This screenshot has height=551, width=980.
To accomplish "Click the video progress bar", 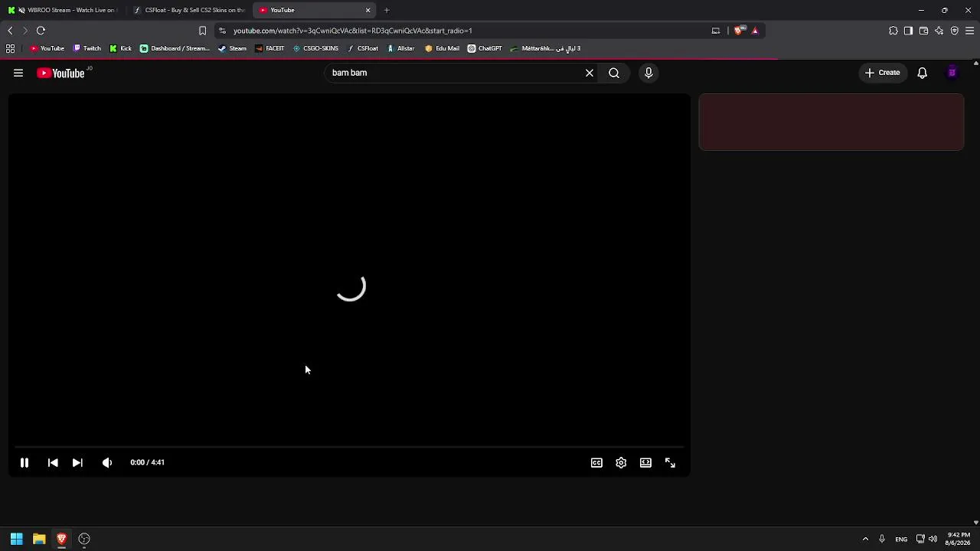I will pyautogui.click(x=349, y=447).
